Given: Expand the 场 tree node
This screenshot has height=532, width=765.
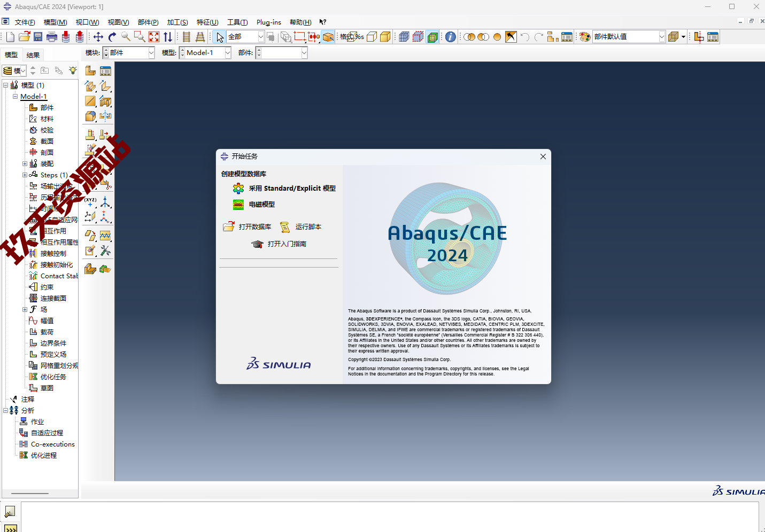Looking at the screenshot, I should (25, 310).
